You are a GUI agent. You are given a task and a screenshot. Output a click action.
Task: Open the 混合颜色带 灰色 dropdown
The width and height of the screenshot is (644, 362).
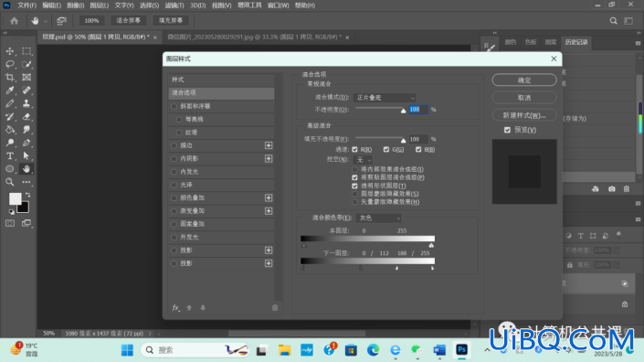(x=379, y=218)
